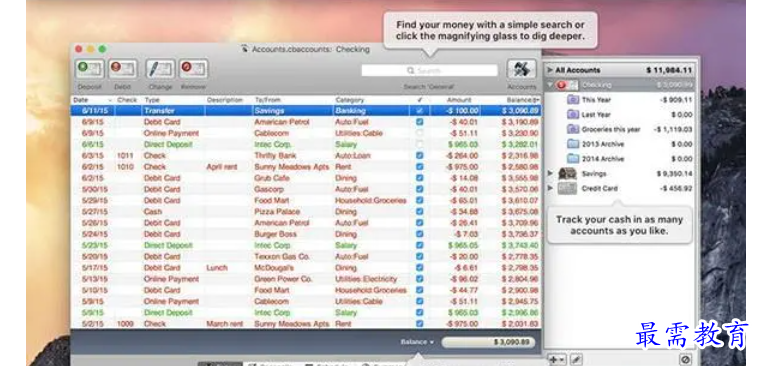Check the 6/6/15 Intec Corp. reconcile box
Viewport: 757px width, 366px height.
point(420,144)
